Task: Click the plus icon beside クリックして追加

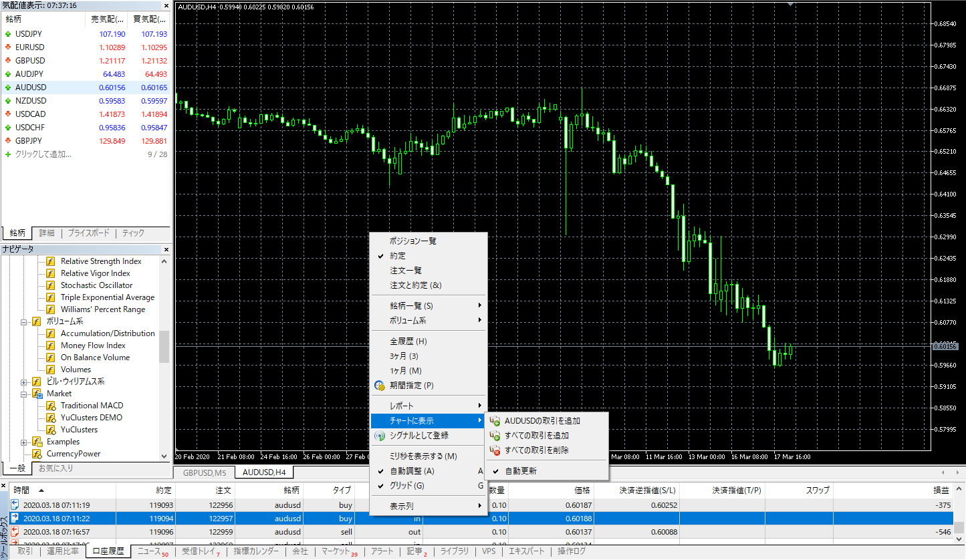Action: tap(8, 154)
